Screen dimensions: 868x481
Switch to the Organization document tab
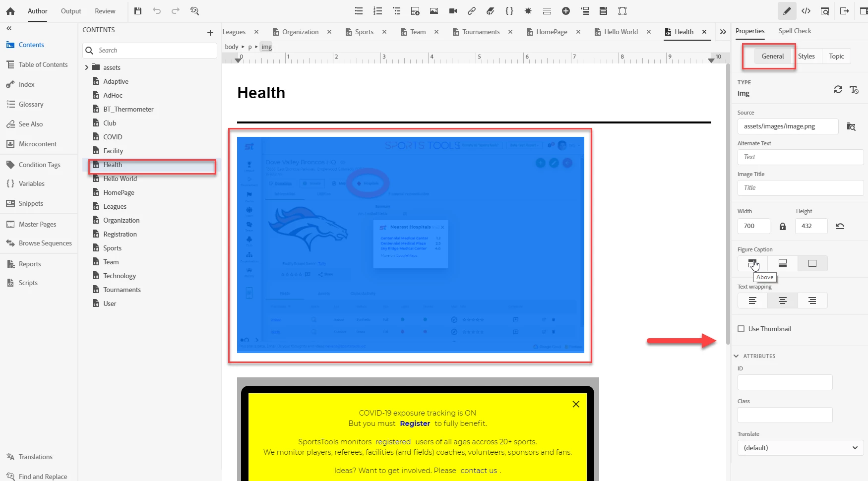pyautogui.click(x=301, y=32)
